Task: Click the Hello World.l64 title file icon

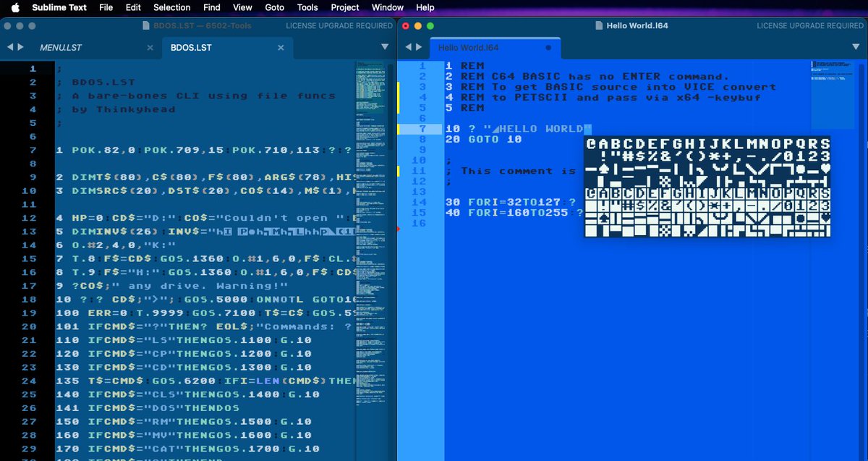Action: point(599,25)
